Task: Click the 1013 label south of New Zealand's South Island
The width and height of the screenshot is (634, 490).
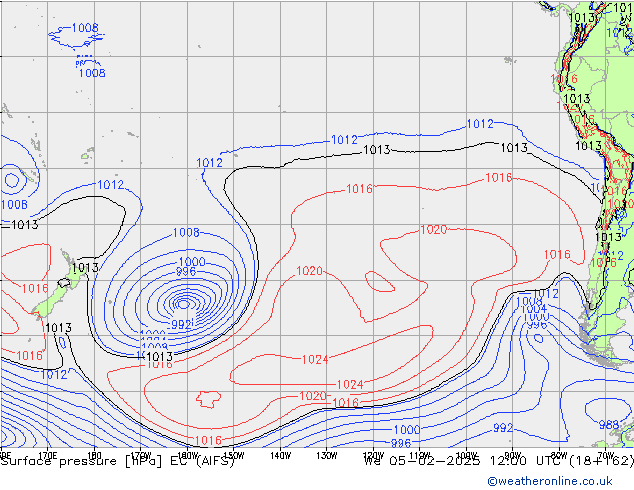Action: (x=59, y=327)
